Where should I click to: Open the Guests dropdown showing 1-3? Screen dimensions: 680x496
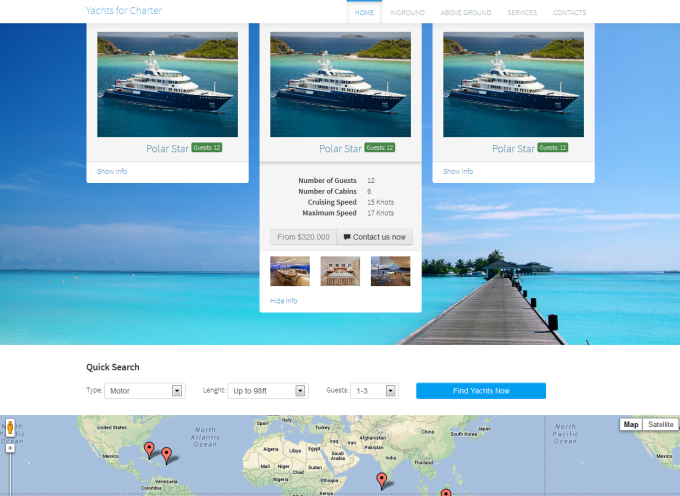click(375, 391)
